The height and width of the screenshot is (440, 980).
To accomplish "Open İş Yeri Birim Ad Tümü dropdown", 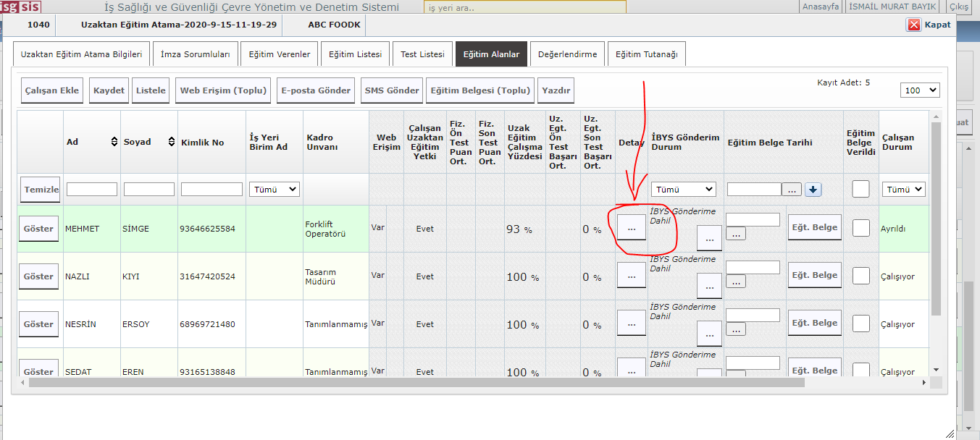I will pyautogui.click(x=274, y=189).
